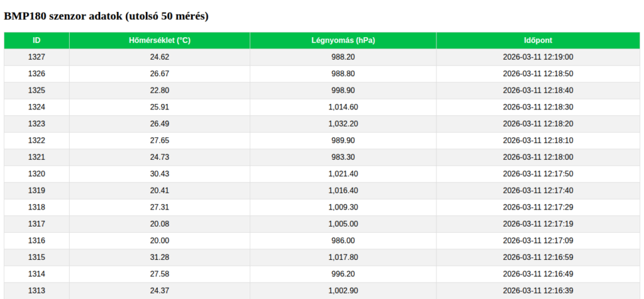
Task: Click timestamp 2026-03-11 12:17:40
Action: point(538,191)
